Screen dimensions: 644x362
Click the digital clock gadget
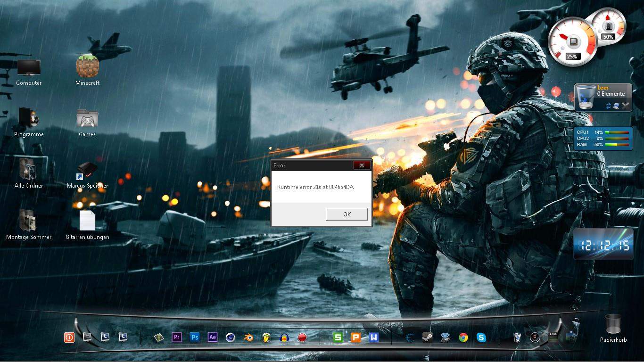(x=603, y=245)
